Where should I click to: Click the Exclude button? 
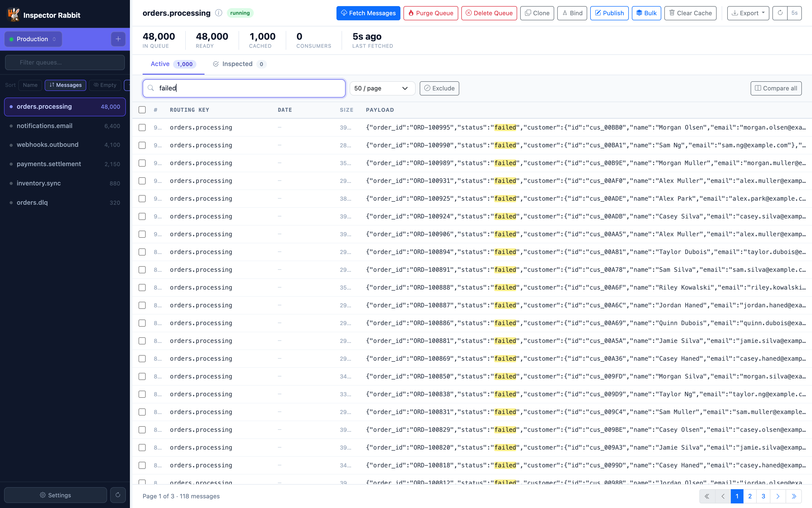tap(439, 88)
